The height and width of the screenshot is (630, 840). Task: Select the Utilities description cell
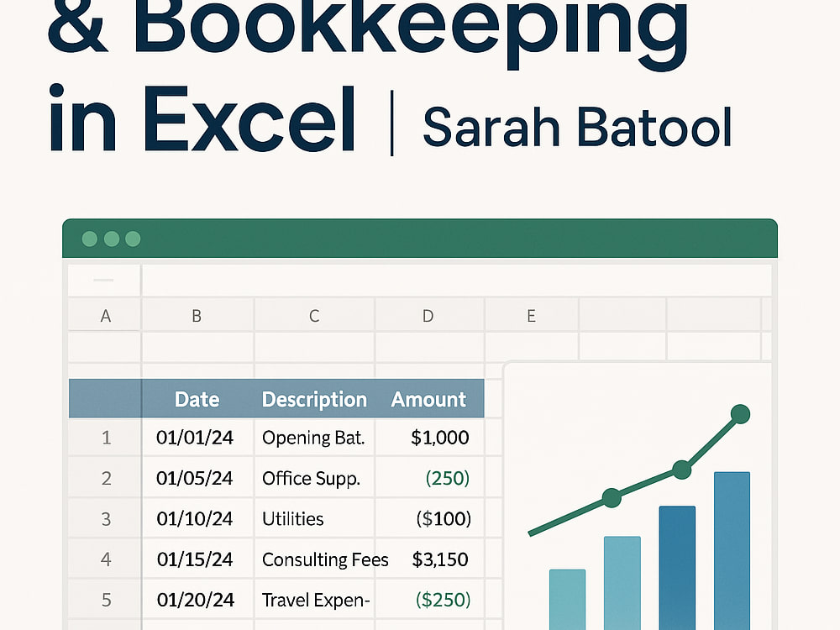pos(314,518)
